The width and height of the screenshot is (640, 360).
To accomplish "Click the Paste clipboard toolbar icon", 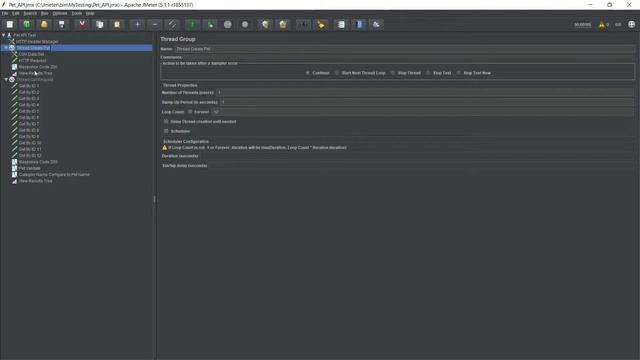I will (117, 24).
